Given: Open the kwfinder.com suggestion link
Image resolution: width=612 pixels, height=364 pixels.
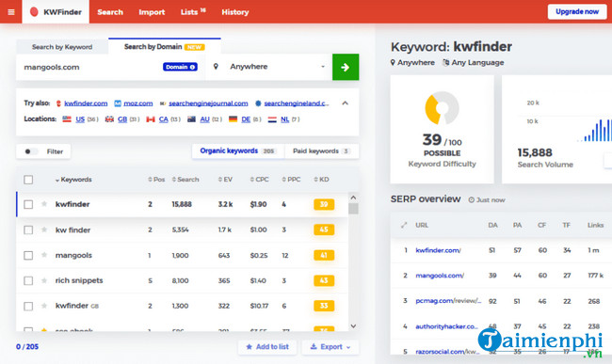Looking at the screenshot, I should [x=86, y=103].
